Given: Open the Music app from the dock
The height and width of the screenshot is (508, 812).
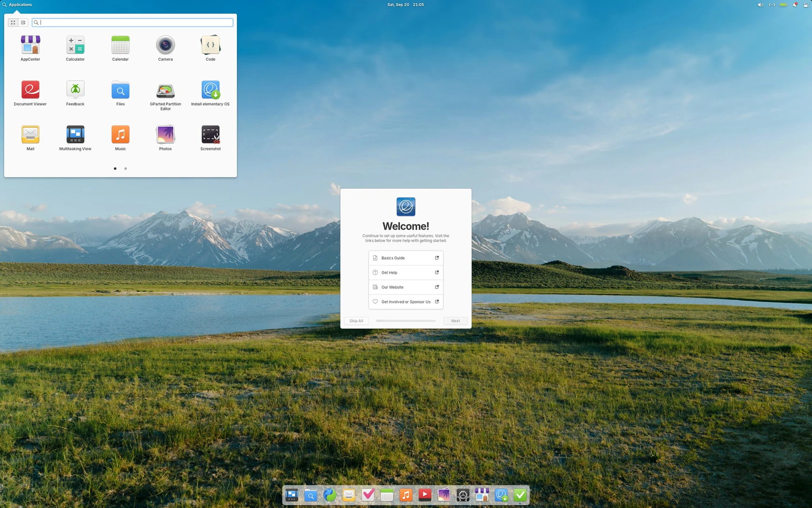Looking at the screenshot, I should pyautogui.click(x=406, y=495).
